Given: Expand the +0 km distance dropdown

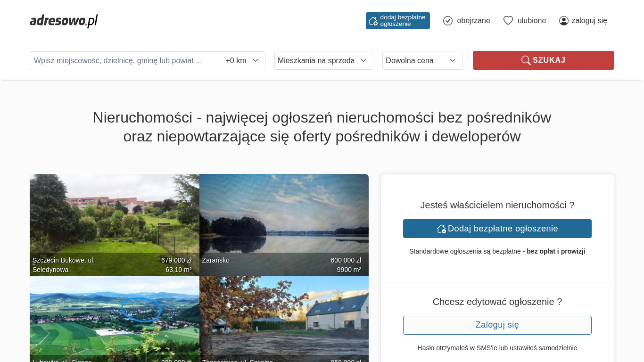Looking at the screenshot, I should pos(242,61).
